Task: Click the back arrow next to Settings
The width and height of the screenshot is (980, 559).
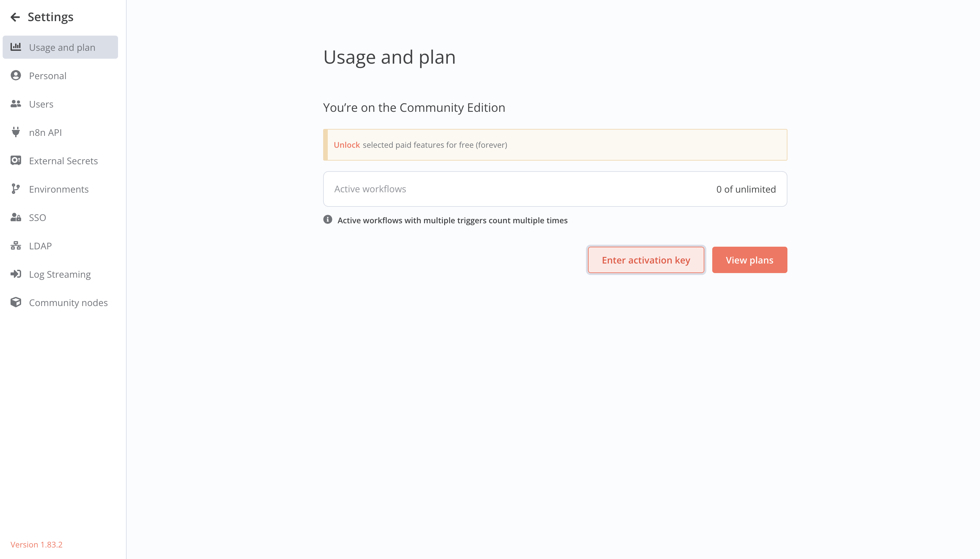Action: [x=15, y=17]
